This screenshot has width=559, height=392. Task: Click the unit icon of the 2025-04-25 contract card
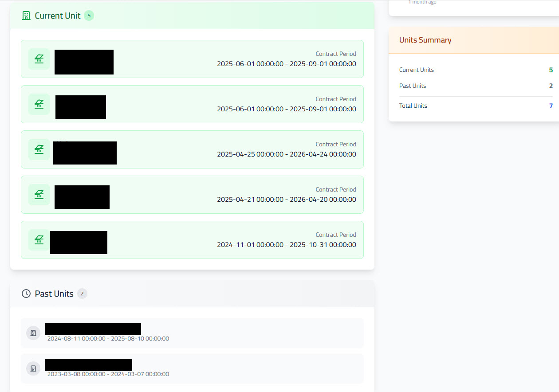click(x=39, y=149)
